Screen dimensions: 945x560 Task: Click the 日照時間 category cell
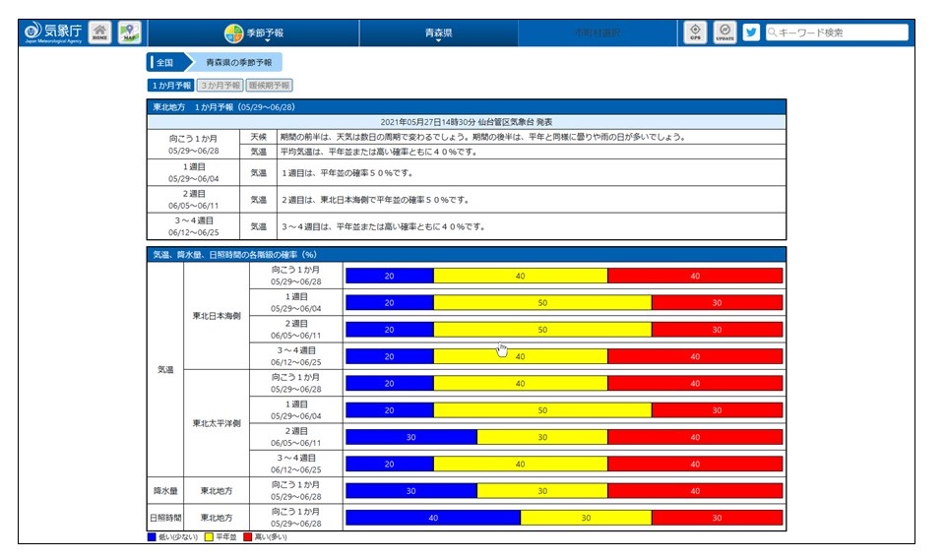[165, 518]
